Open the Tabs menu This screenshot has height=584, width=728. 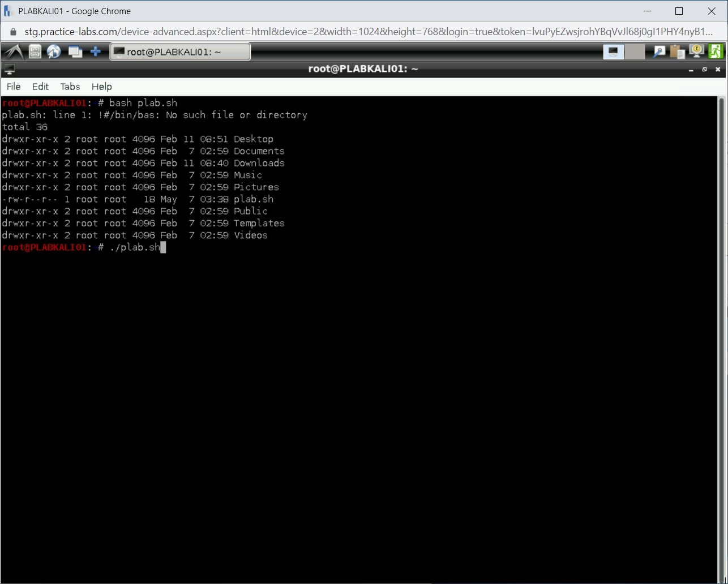pos(70,87)
